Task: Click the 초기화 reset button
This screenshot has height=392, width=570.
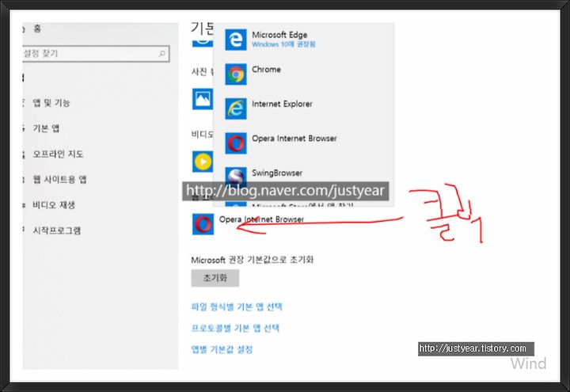Action: [x=215, y=278]
